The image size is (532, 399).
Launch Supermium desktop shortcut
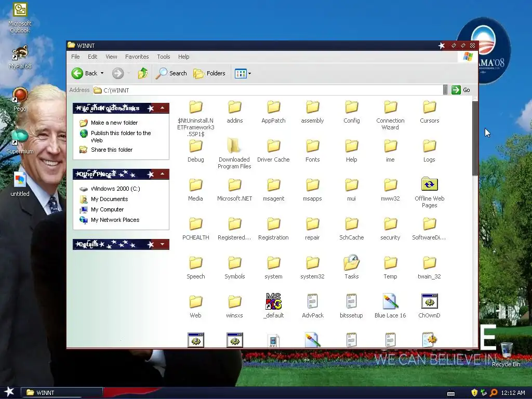(x=20, y=142)
